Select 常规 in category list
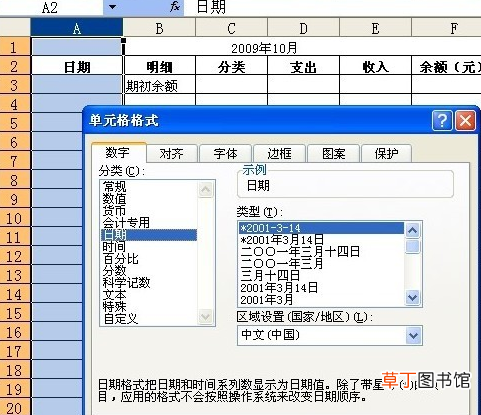The width and height of the screenshot is (481, 415). pyautogui.click(x=149, y=187)
